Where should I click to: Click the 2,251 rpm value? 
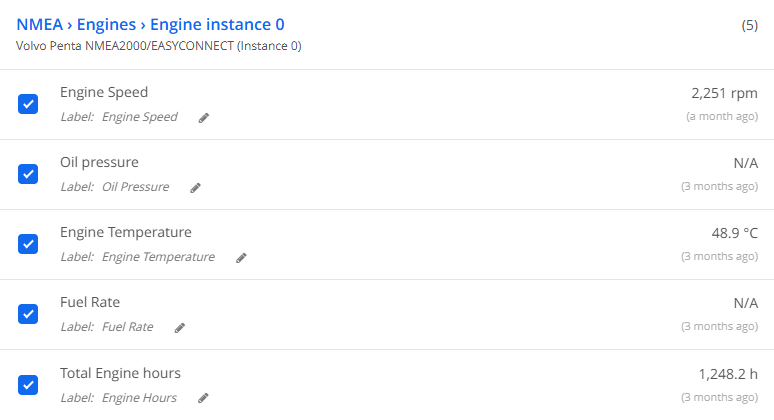click(724, 93)
